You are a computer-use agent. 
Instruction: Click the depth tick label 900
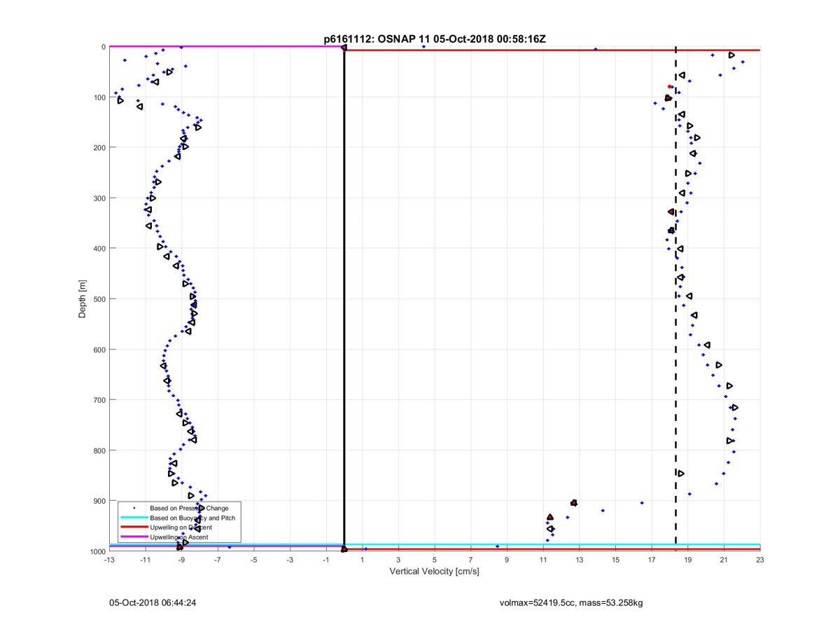click(99, 501)
